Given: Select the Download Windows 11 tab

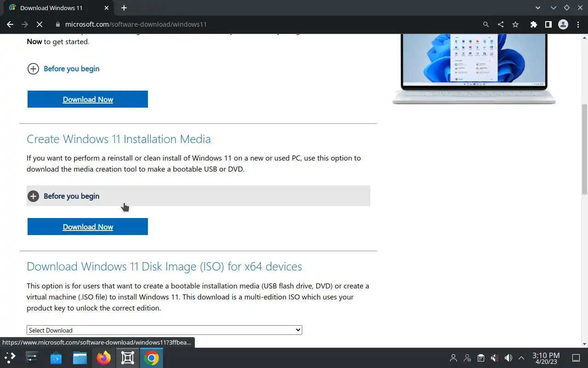Looking at the screenshot, I should 59,8.
